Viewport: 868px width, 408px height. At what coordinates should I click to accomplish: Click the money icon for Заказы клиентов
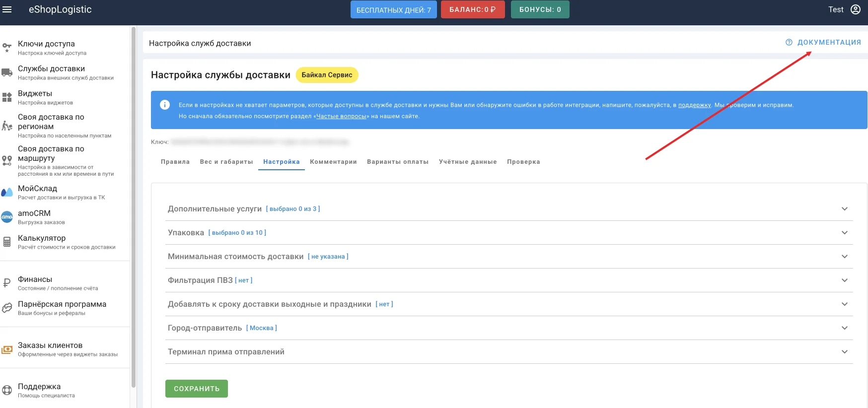click(7, 349)
